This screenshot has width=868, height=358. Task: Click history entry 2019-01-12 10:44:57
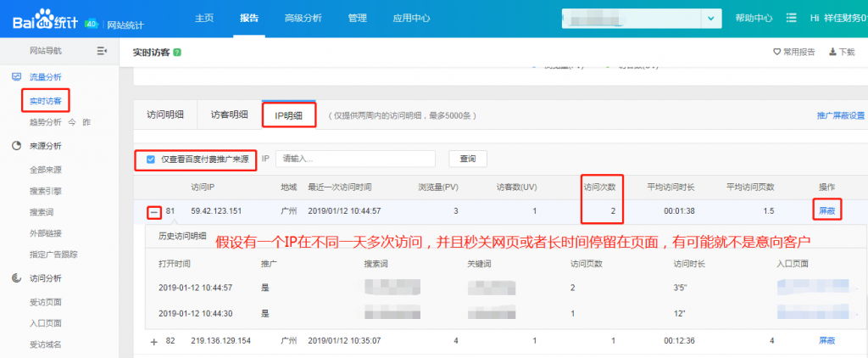pyautogui.click(x=196, y=288)
